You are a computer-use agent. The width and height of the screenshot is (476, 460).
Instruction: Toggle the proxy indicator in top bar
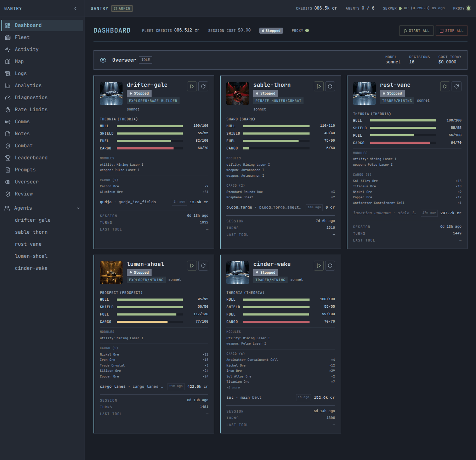point(468,8)
